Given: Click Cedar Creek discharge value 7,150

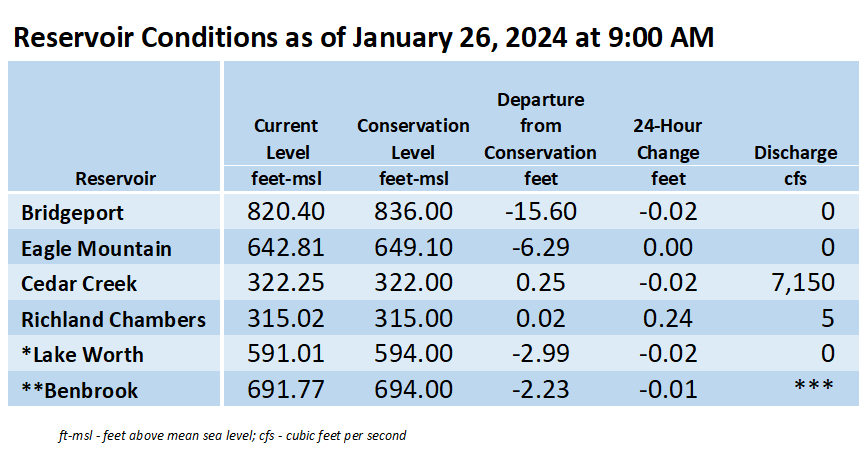Looking at the screenshot, I should point(802,282).
